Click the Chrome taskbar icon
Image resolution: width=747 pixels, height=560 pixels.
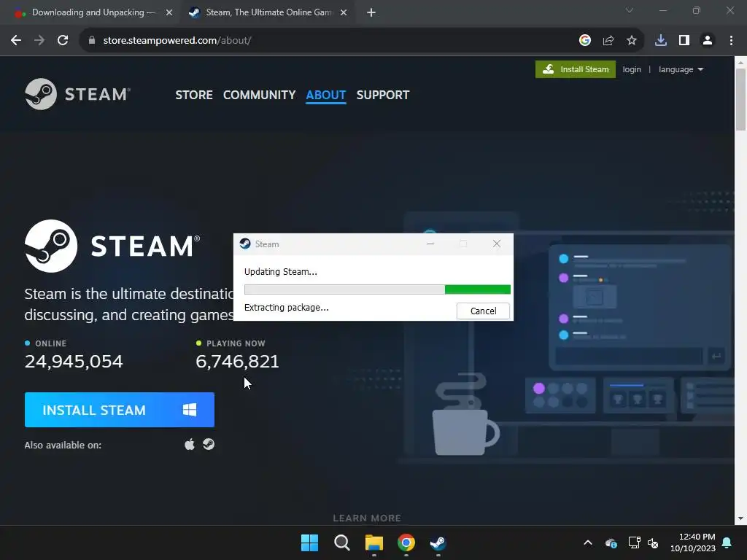click(406, 542)
